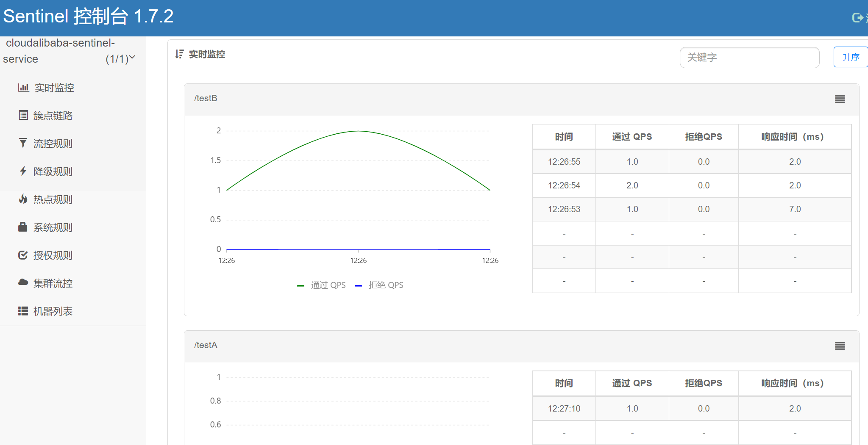Click the bar chart icon beside 实时监控
Image resolution: width=868 pixels, height=445 pixels.
(x=23, y=88)
